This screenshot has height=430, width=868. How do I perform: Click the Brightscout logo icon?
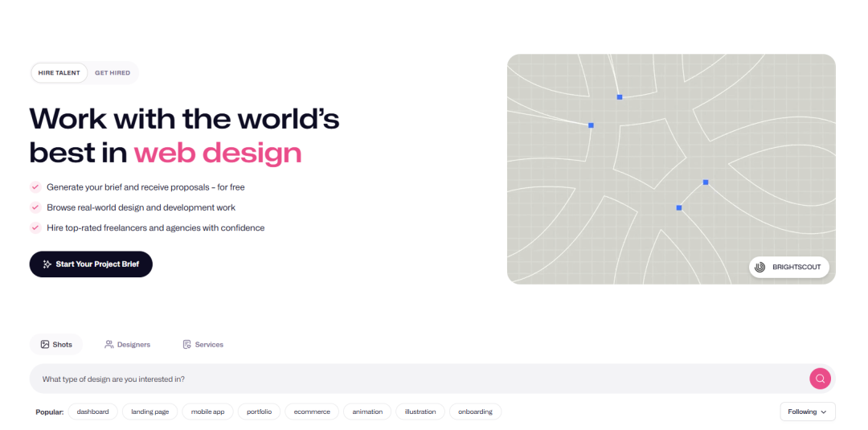pyautogui.click(x=760, y=268)
